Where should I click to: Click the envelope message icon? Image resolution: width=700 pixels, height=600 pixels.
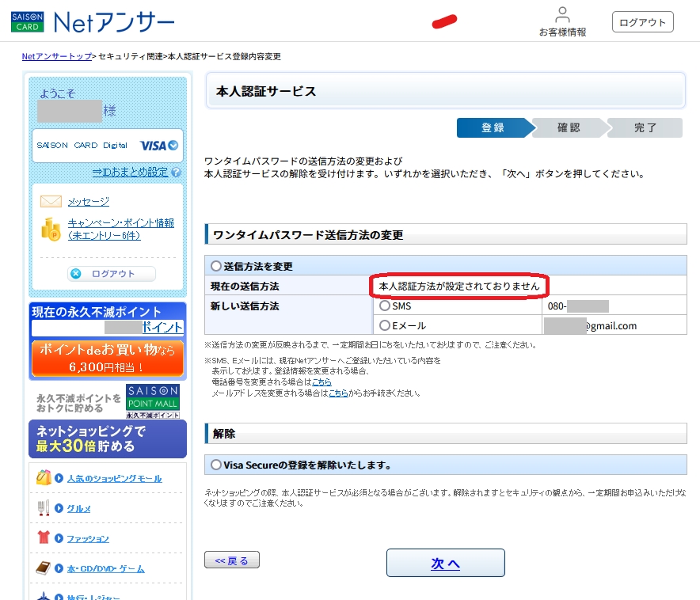(x=51, y=201)
